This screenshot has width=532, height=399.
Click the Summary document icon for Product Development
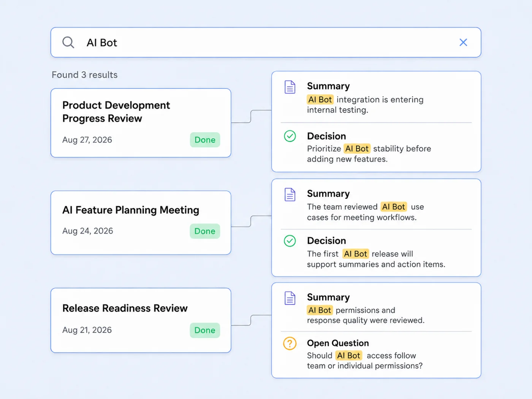coord(290,87)
